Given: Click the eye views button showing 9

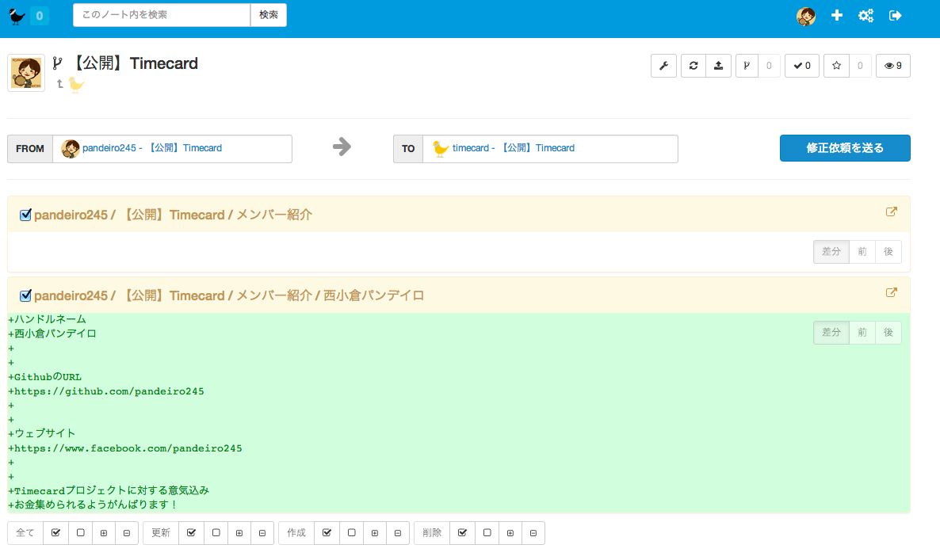Looking at the screenshot, I should click(893, 66).
